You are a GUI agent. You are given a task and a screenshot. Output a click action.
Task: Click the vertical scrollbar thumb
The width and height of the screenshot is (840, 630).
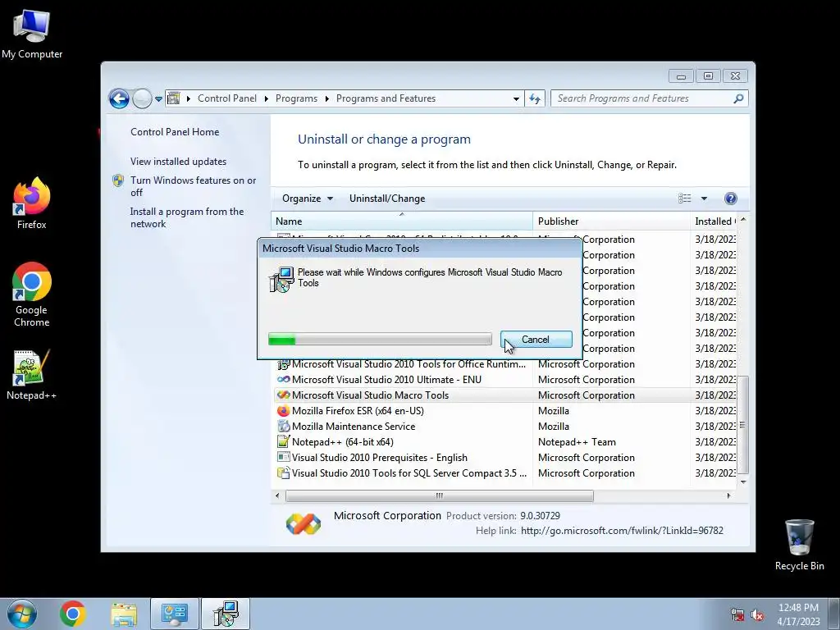(742, 425)
